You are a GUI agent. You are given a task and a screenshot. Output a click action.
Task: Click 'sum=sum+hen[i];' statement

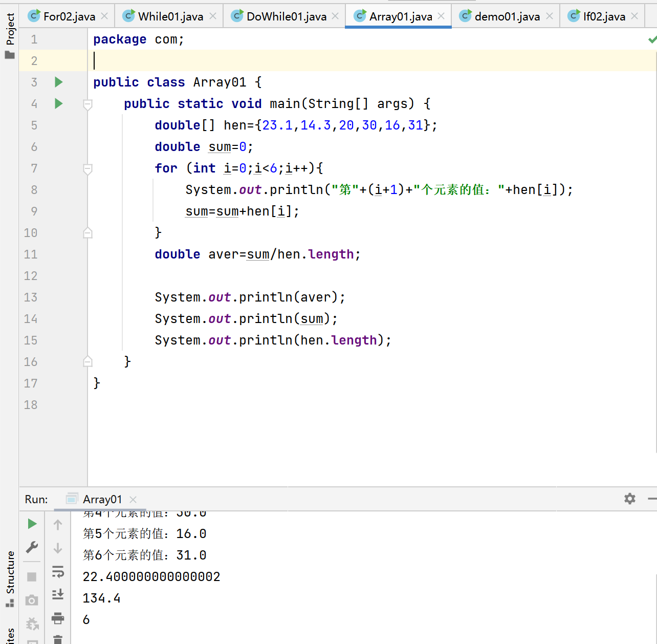(242, 211)
